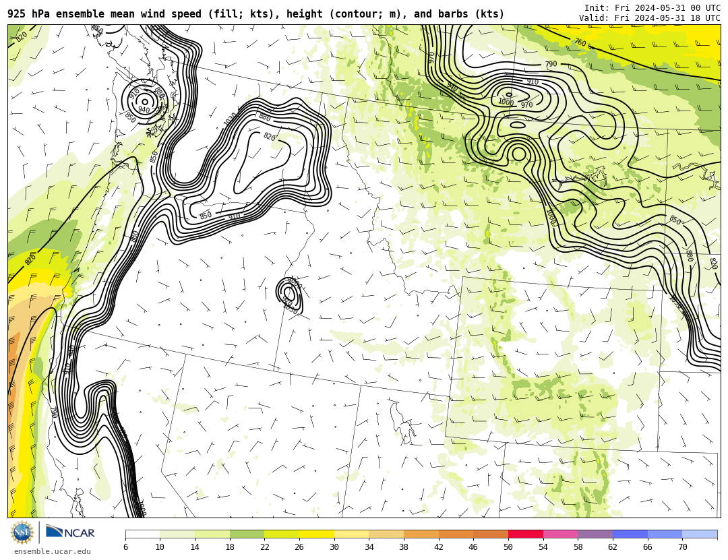Viewport: 728px width, 560px height.
Task: Pick the 26–30 kts yellow colorbar segment
Action: coord(317,534)
